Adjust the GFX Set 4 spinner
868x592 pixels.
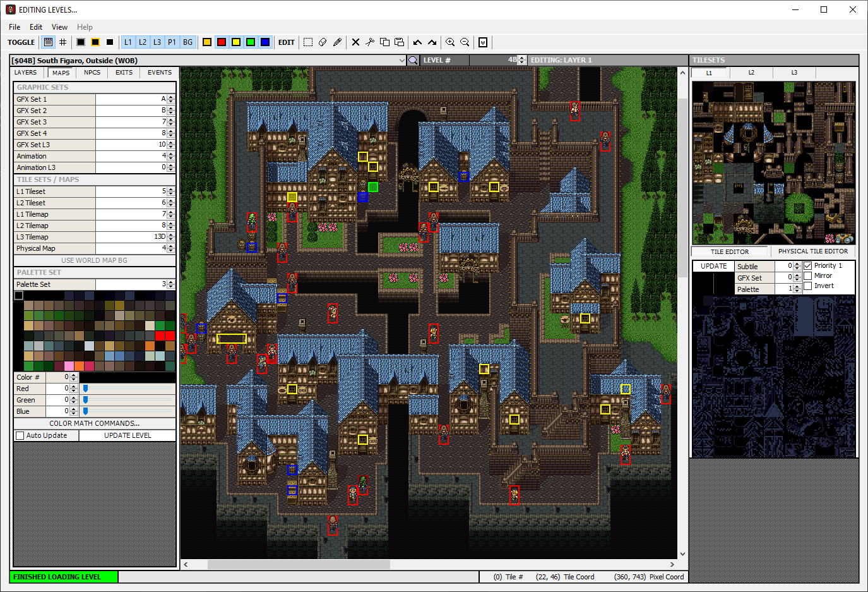pyautogui.click(x=170, y=133)
